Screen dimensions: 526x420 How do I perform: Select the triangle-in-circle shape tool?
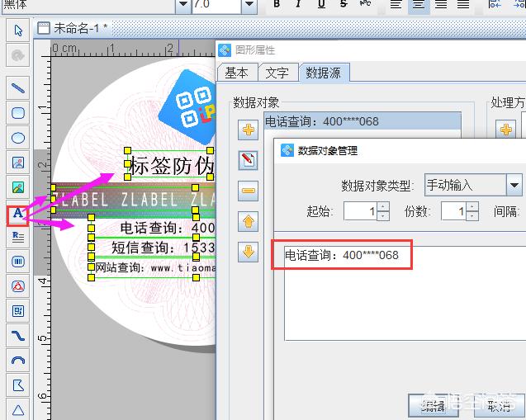[x=18, y=286]
